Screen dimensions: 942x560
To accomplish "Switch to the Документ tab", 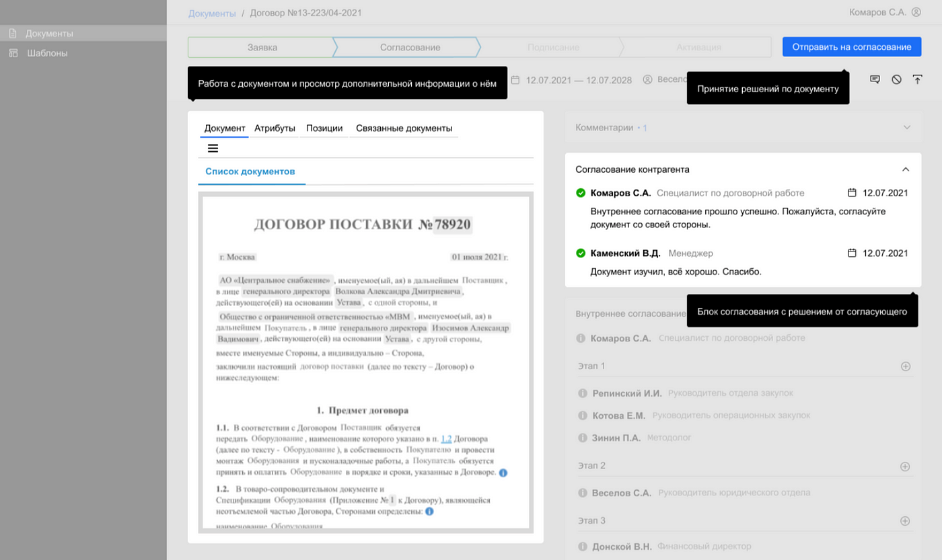I will (225, 128).
